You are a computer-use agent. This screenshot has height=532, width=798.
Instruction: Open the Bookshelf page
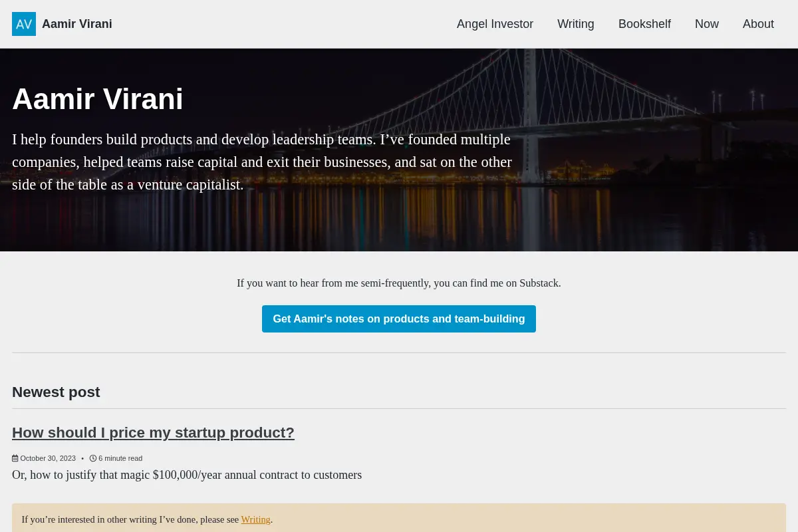[x=644, y=24]
